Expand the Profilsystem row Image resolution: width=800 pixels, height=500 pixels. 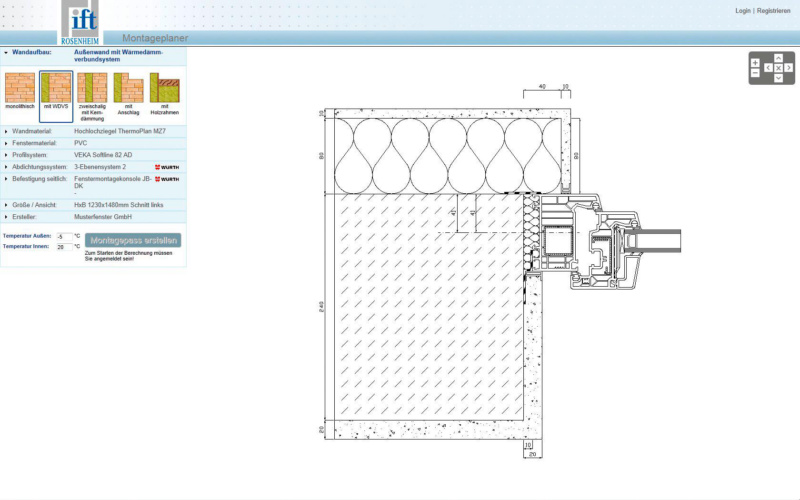pos(6,155)
